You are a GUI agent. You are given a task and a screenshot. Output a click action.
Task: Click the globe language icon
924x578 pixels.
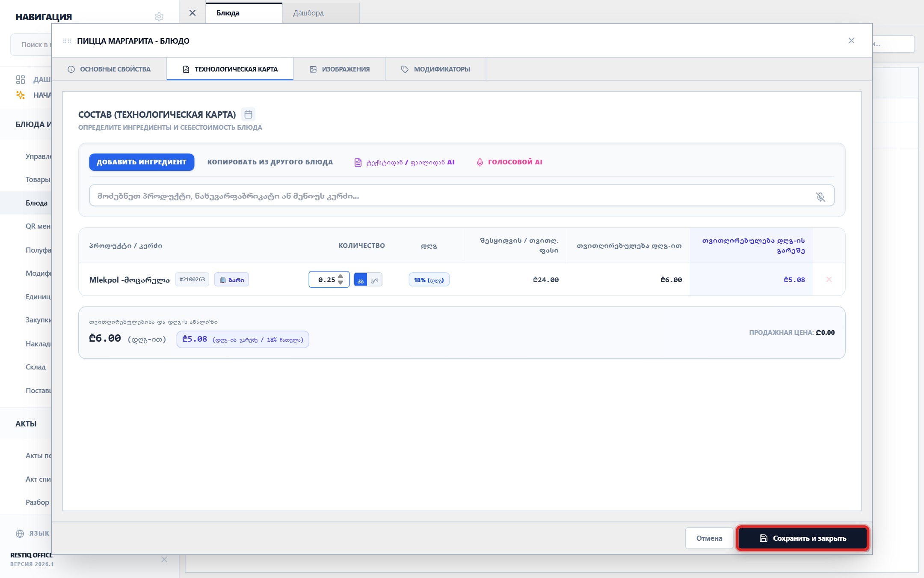click(x=20, y=533)
